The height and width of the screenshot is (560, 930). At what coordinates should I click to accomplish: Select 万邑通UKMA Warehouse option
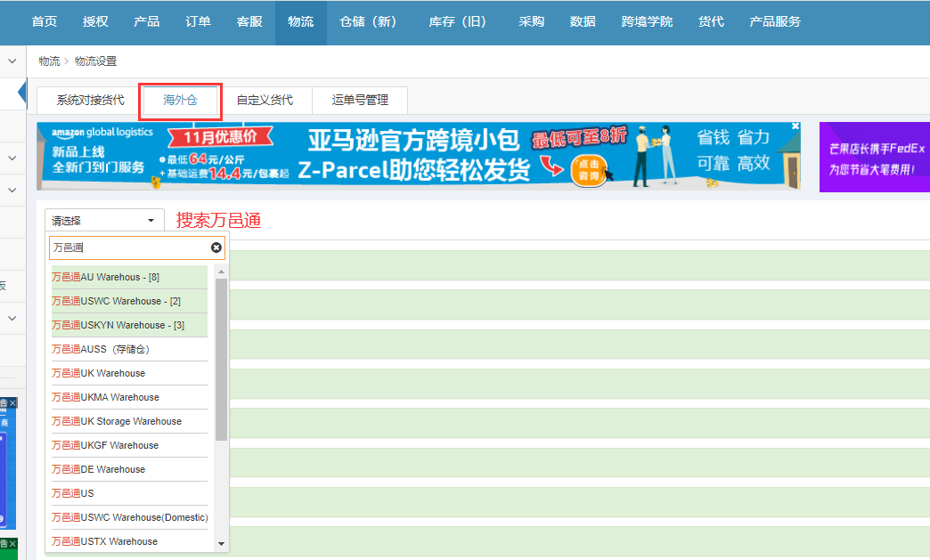pyautogui.click(x=129, y=397)
